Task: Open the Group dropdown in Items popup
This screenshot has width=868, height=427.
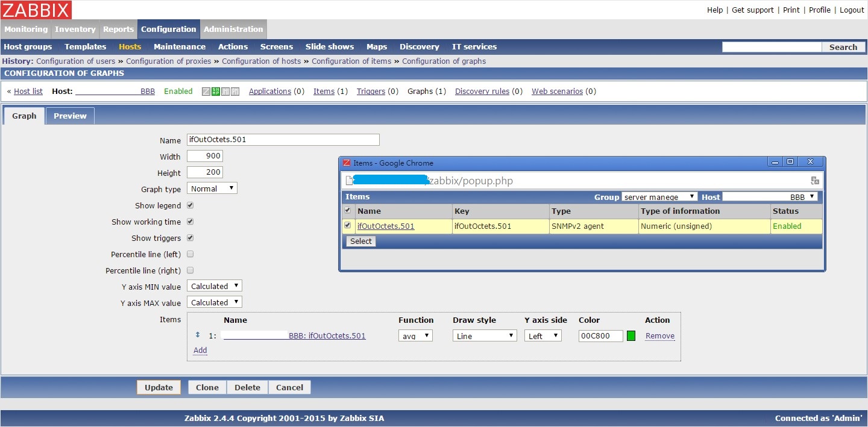Action: click(659, 197)
